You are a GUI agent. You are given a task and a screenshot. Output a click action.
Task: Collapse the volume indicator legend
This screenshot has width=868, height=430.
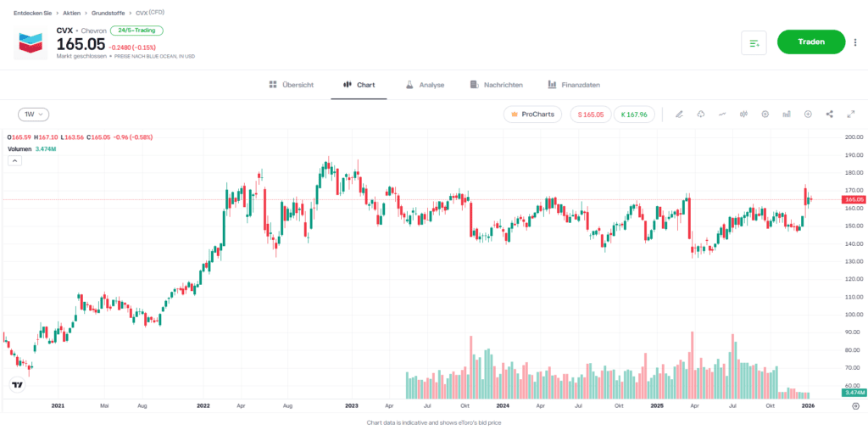14,161
